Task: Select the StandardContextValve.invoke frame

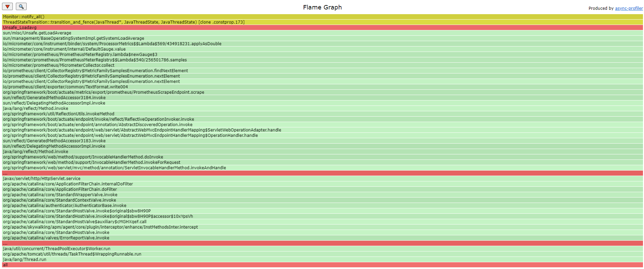Action: click(x=322, y=200)
